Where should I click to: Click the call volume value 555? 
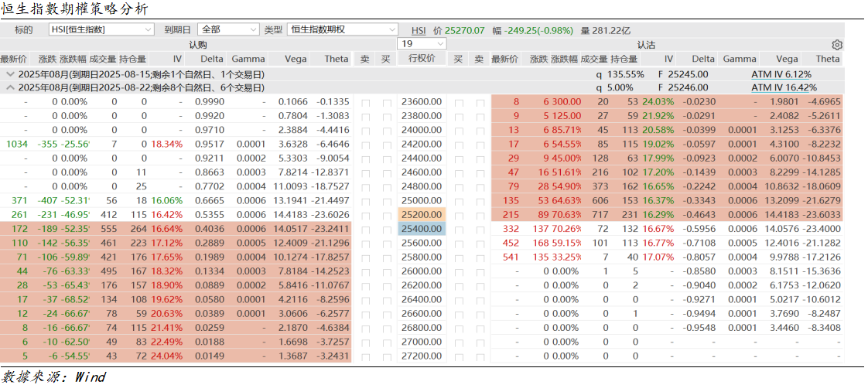(x=108, y=229)
